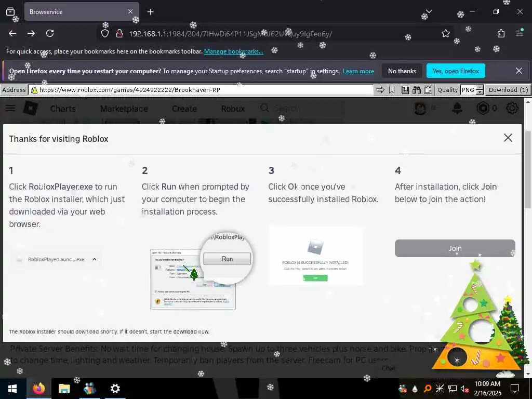Go back with the Firefox back arrow

(x=12, y=34)
